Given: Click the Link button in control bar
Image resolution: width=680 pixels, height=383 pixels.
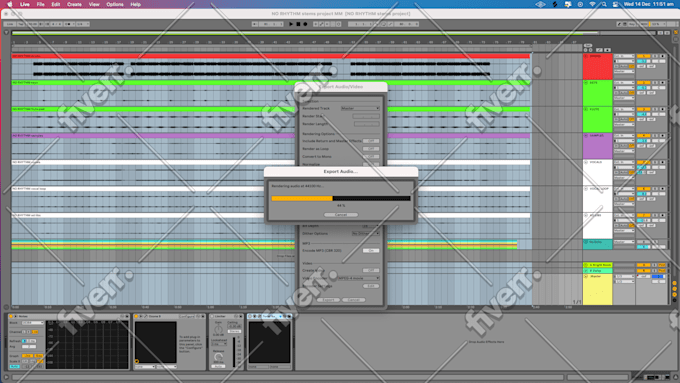Looking at the screenshot, I should tap(10, 24).
